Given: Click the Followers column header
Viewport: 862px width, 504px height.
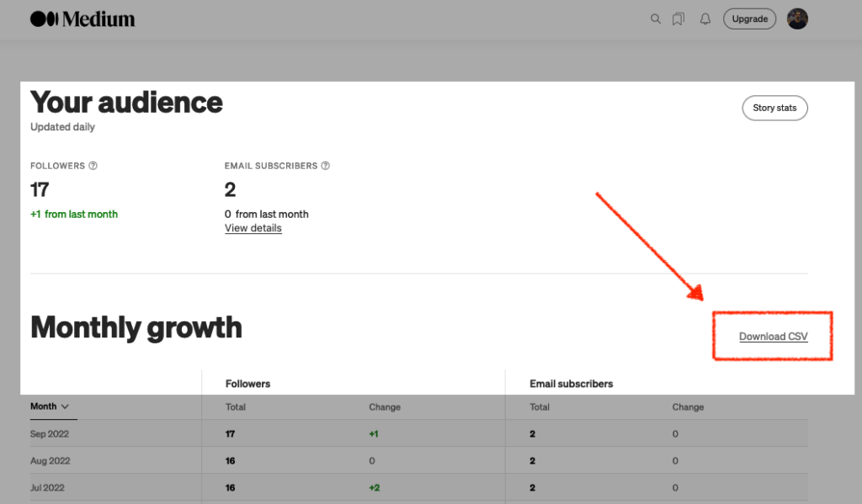Looking at the screenshot, I should point(247,383).
